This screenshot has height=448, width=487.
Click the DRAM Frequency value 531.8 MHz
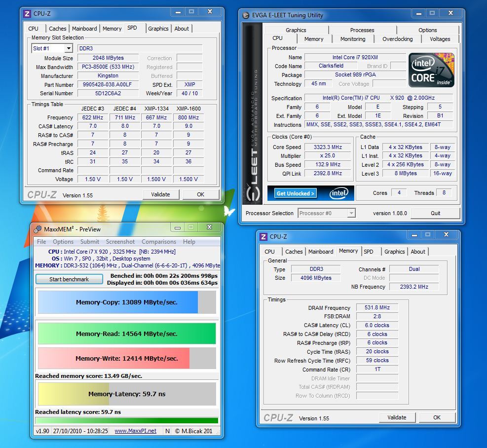(x=377, y=307)
